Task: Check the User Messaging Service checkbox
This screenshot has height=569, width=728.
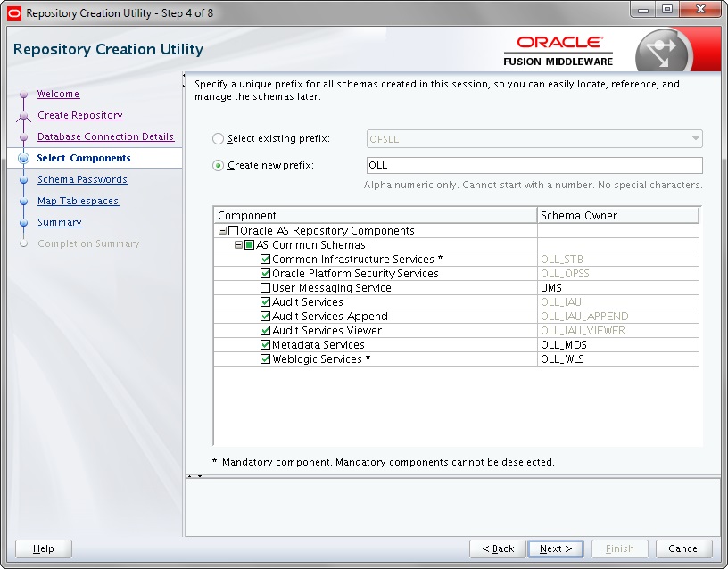Action: click(265, 288)
